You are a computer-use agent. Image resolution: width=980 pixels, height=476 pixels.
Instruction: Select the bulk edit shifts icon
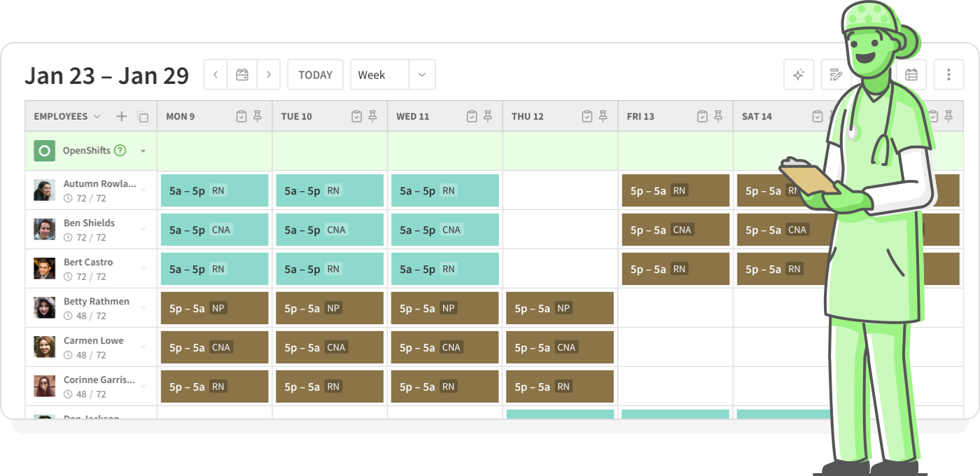click(x=836, y=74)
